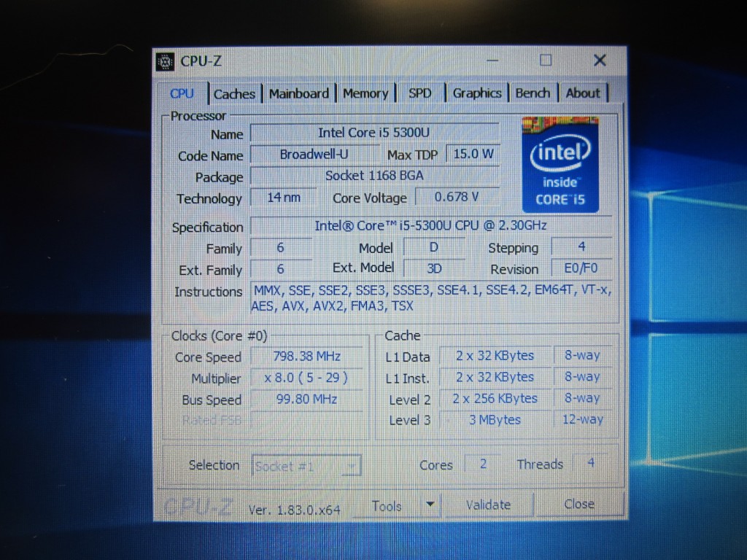Click the empty Rated FSB field
This screenshot has width=747, height=560.
click(307, 421)
